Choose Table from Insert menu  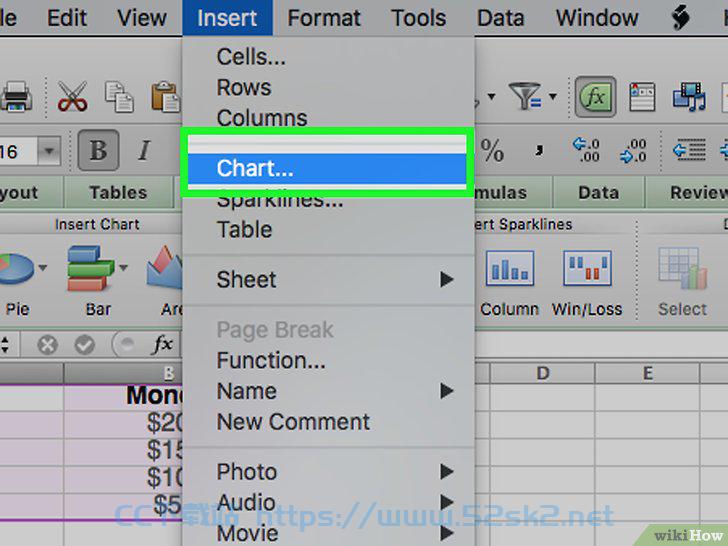click(329, 229)
